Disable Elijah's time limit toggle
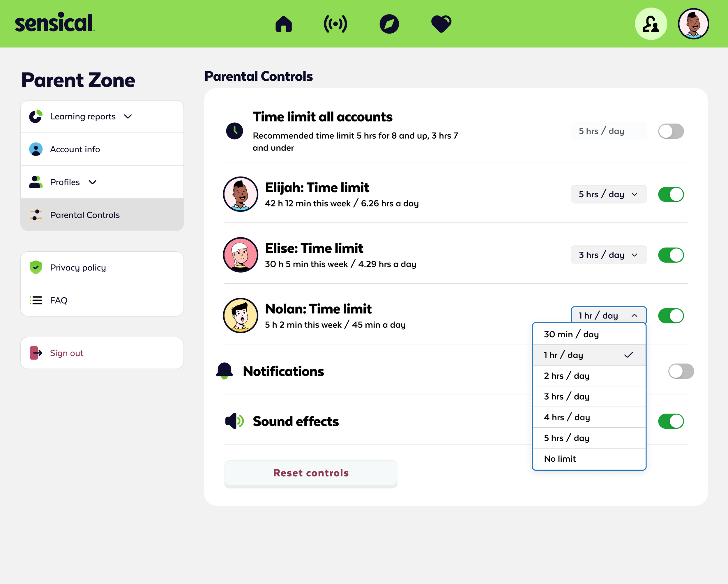Image resolution: width=728 pixels, height=584 pixels. [671, 194]
